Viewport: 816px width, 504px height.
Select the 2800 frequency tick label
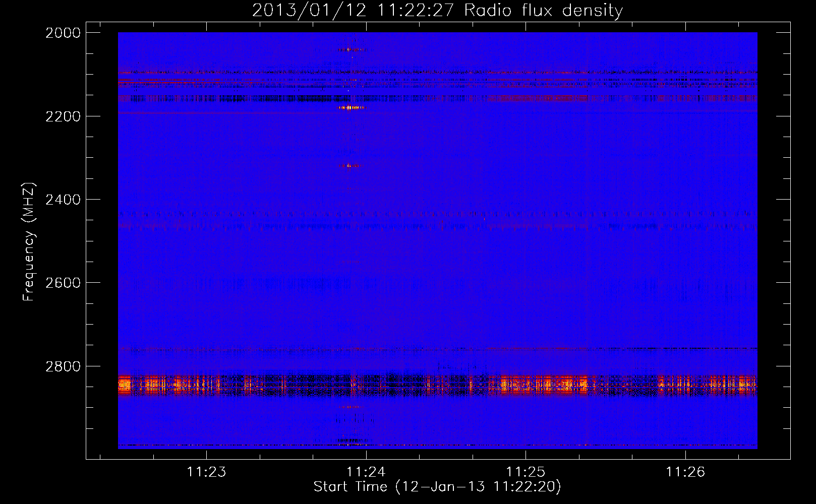coord(63,366)
